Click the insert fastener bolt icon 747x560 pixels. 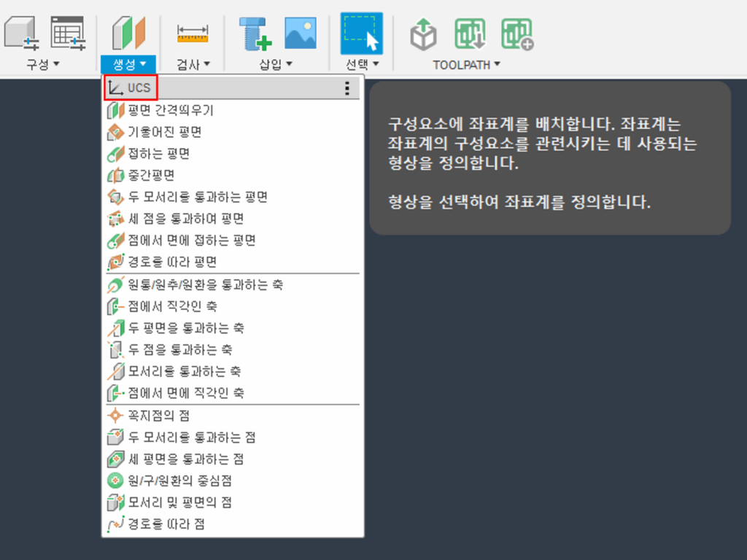[x=255, y=33]
